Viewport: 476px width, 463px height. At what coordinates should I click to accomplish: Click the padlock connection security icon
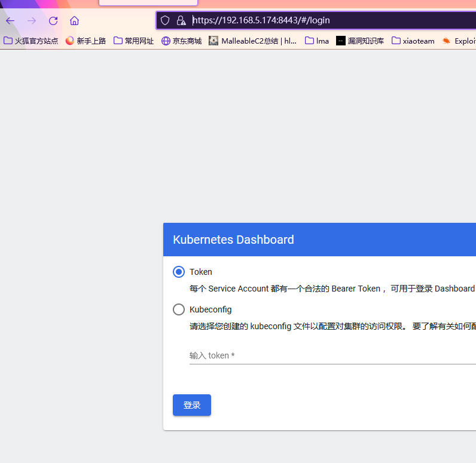pos(181,20)
